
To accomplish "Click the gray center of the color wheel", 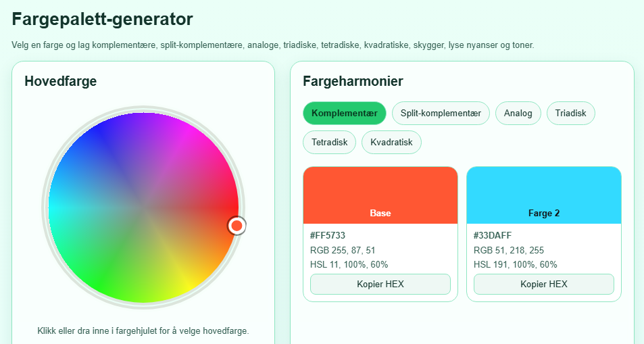I will pos(143,207).
